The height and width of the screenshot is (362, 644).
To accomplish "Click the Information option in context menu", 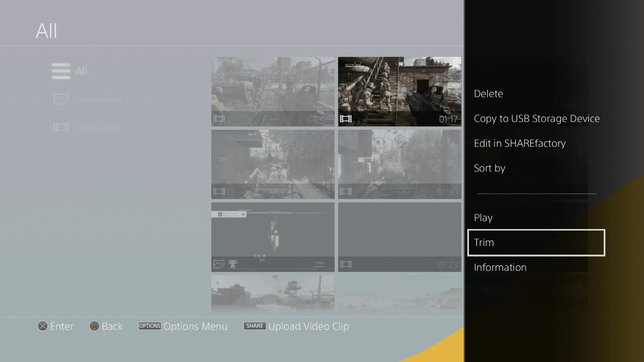I will [x=500, y=267].
